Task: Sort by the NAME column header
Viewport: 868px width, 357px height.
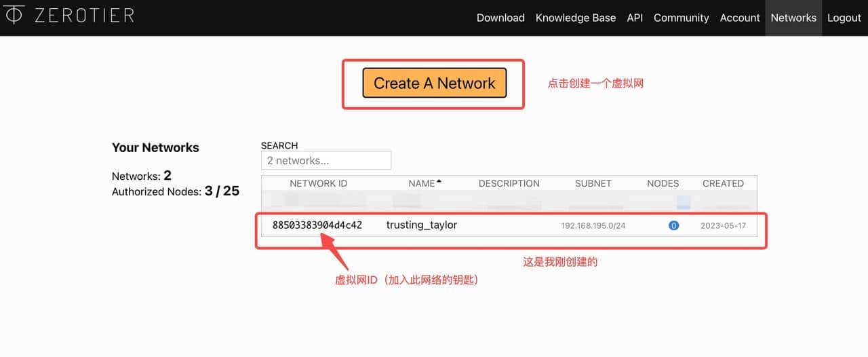Action: 422,183
